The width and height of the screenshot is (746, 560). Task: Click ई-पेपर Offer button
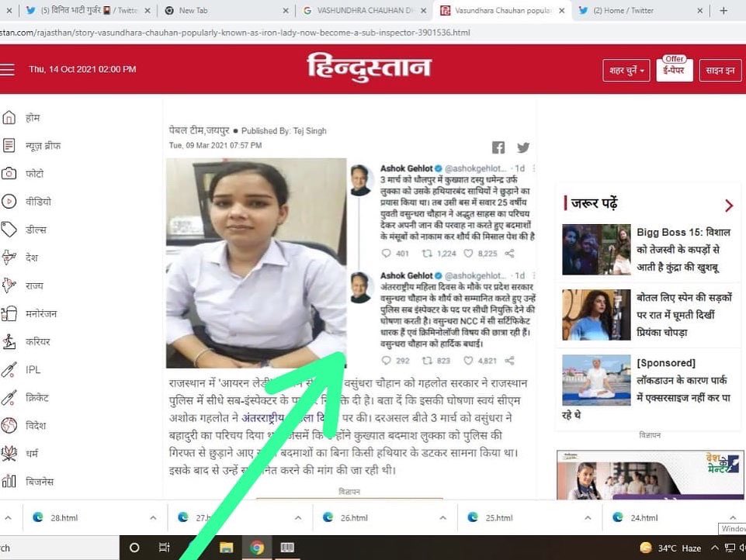tap(674, 69)
